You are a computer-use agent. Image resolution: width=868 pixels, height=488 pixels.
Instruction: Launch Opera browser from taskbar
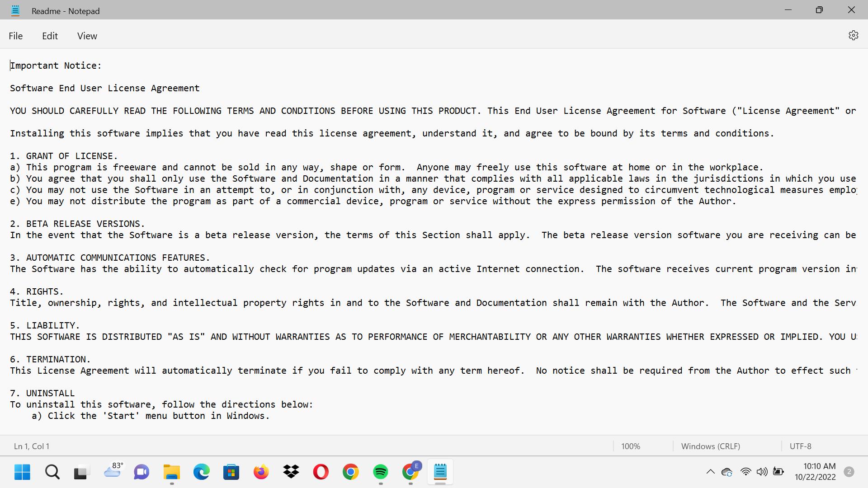pyautogui.click(x=321, y=472)
